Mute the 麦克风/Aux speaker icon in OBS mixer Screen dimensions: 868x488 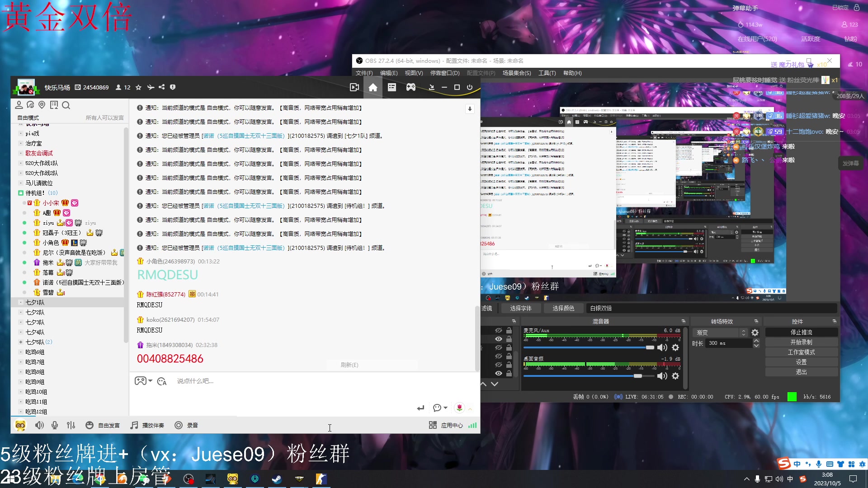pyautogui.click(x=662, y=347)
